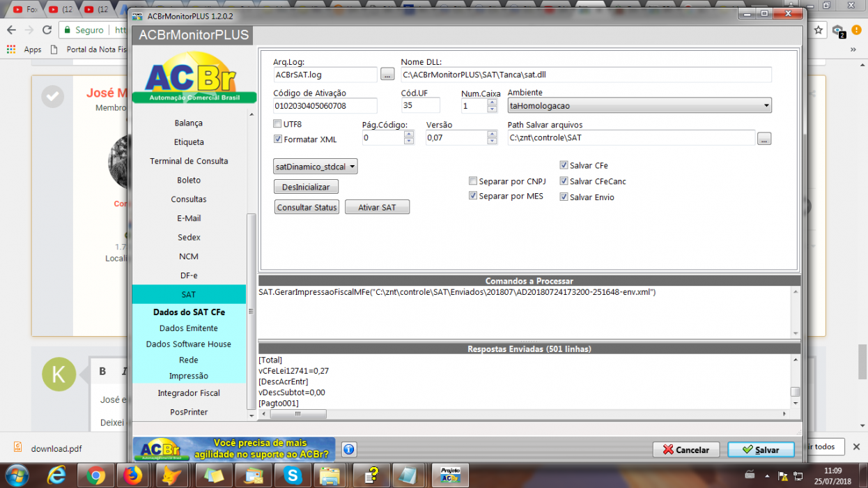Select Etiqueta in the sidebar menu

[189, 142]
